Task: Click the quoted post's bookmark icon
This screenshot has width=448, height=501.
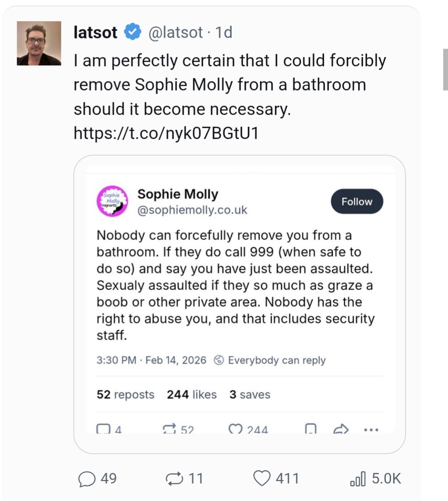Action: pos(310,429)
